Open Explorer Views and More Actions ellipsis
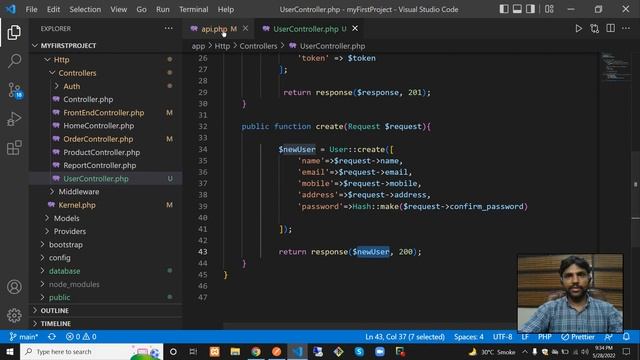The height and width of the screenshot is (360, 640). pyautogui.click(x=169, y=28)
